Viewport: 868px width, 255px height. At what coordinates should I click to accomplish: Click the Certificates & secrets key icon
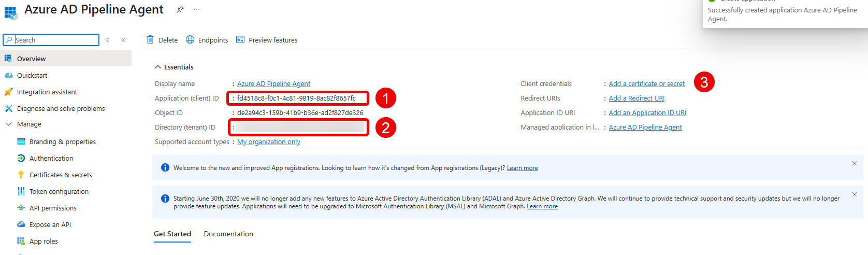pos(21,175)
